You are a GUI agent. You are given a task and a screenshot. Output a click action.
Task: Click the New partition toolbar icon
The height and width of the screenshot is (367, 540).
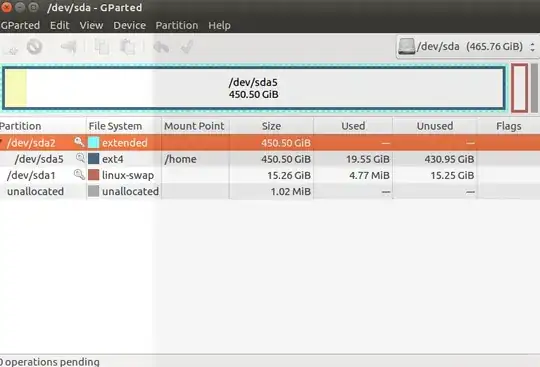(11, 48)
